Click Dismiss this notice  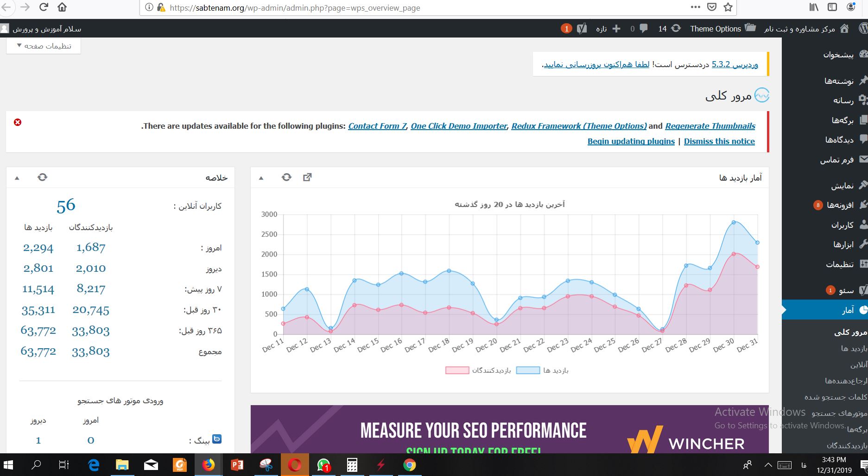click(719, 141)
